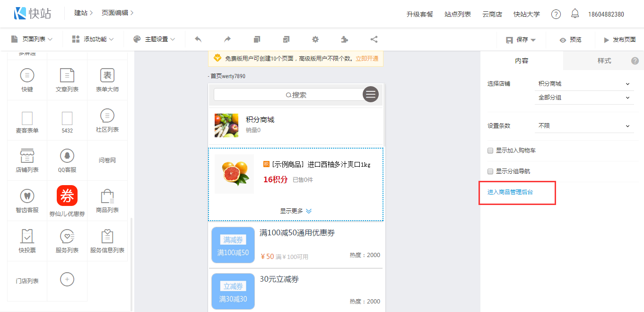The image size is (644, 312).
Task: Select the QQ客服 widget
Action: (x=67, y=160)
